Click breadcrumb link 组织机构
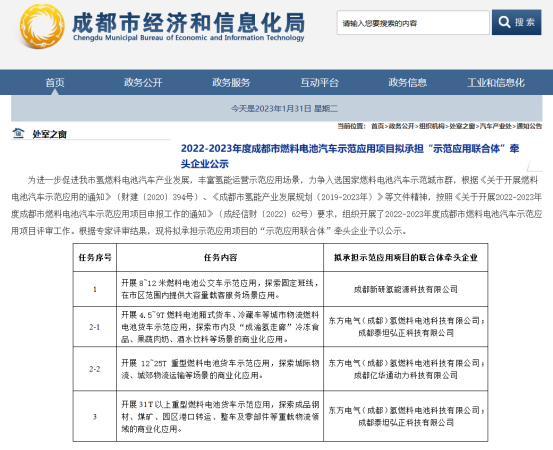Image resolution: width=553 pixels, height=450 pixels. (x=432, y=126)
